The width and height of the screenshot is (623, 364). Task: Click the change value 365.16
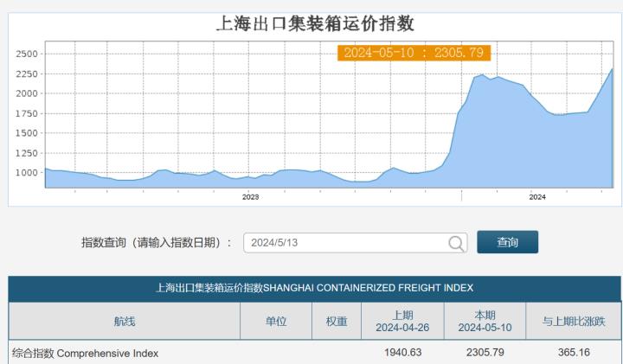[574, 352]
